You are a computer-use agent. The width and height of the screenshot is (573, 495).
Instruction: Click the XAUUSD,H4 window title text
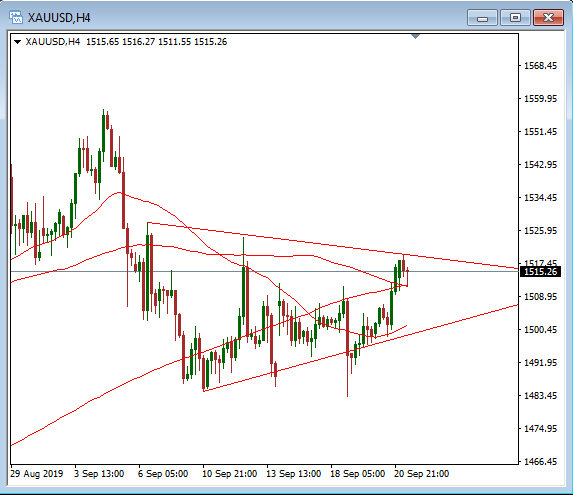point(59,18)
